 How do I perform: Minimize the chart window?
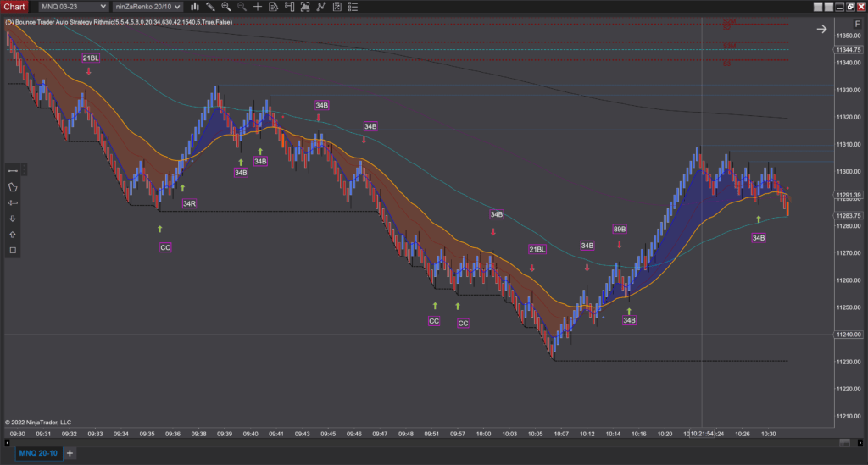click(839, 7)
